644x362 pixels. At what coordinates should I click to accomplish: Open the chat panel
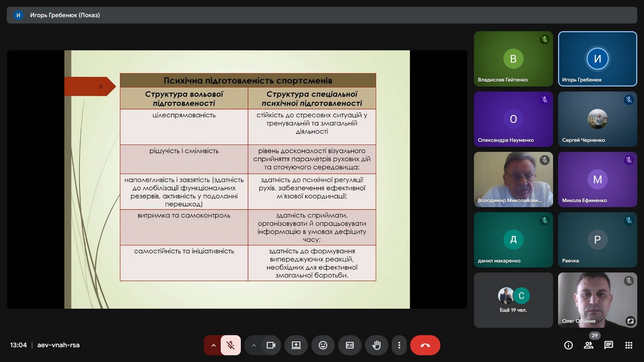[x=609, y=345]
